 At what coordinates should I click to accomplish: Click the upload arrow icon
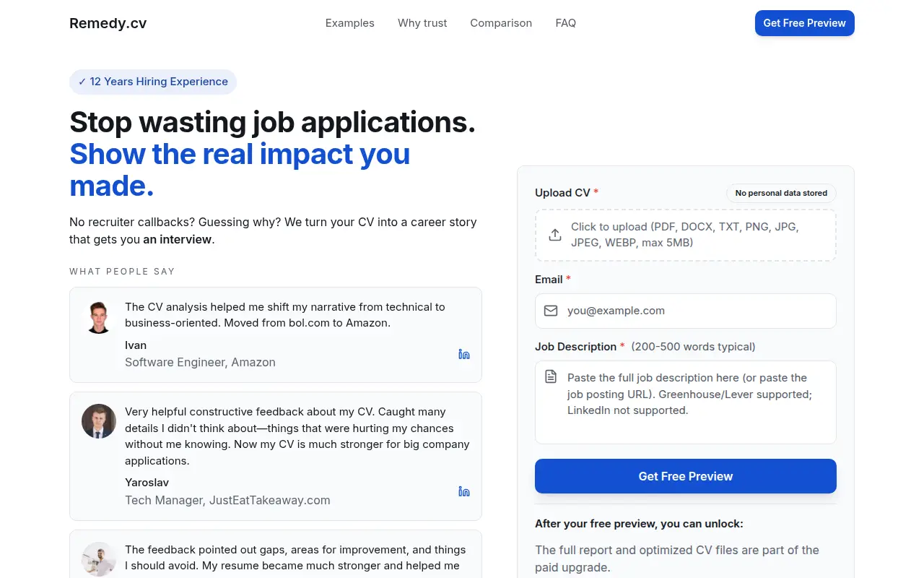[555, 235]
